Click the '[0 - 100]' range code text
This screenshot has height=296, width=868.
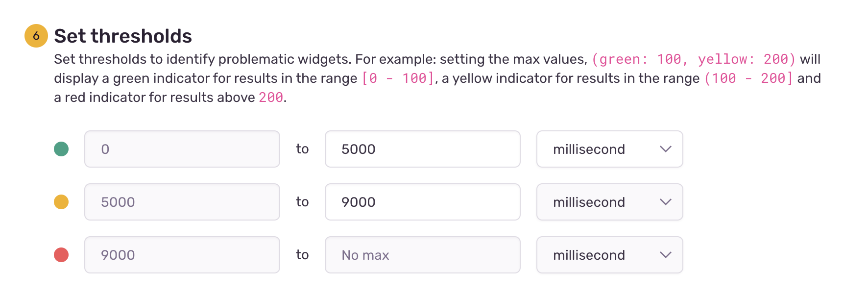pos(398,78)
